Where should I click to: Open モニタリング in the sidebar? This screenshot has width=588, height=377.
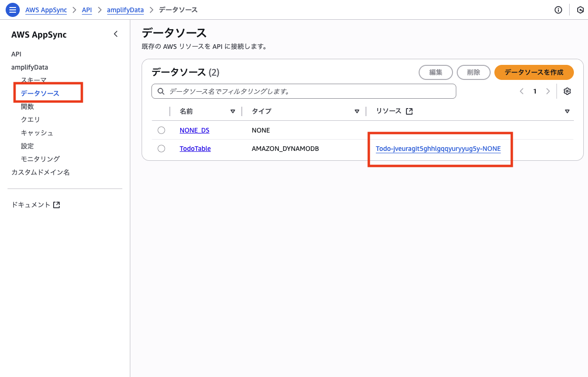pyautogui.click(x=40, y=159)
